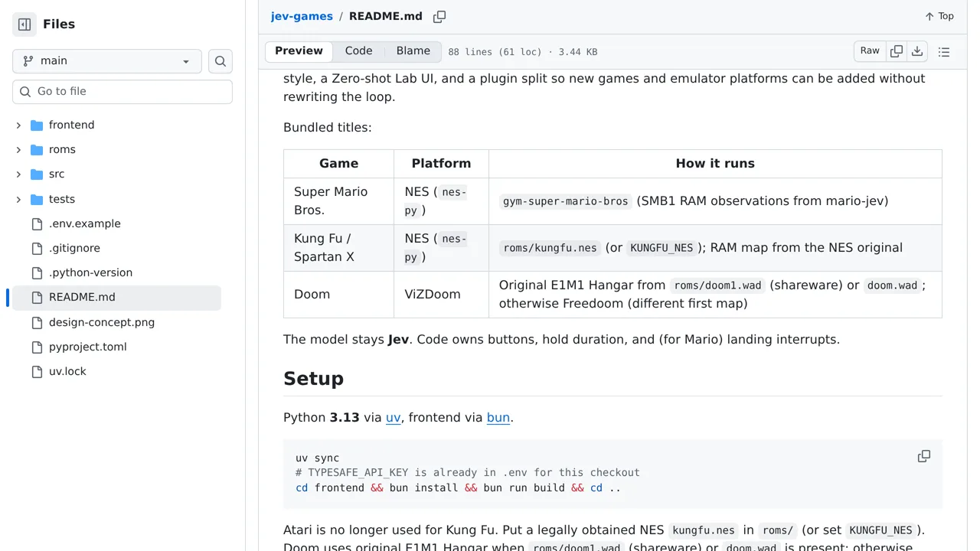
Task: Open src in the file tree
Action: click(57, 174)
